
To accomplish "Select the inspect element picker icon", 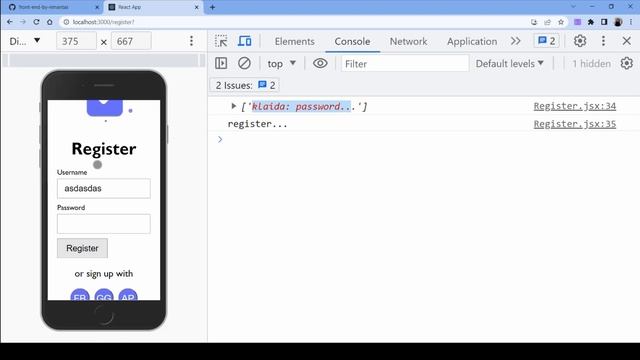I will click(x=221, y=41).
